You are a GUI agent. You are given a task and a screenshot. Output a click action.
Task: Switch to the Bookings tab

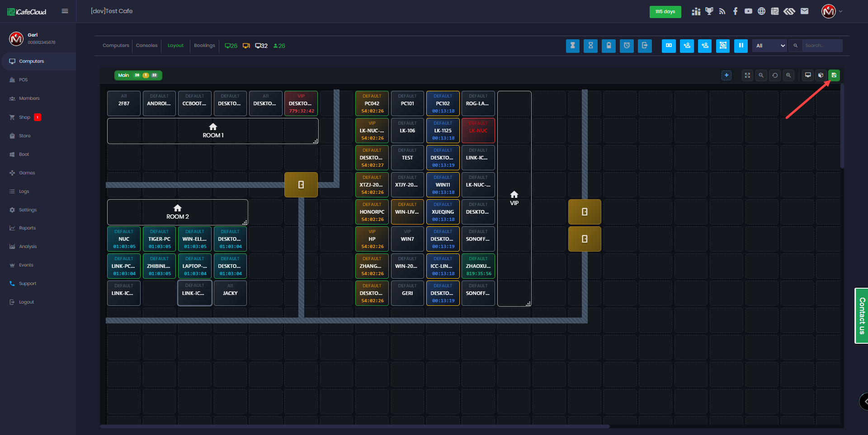click(204, 46)
